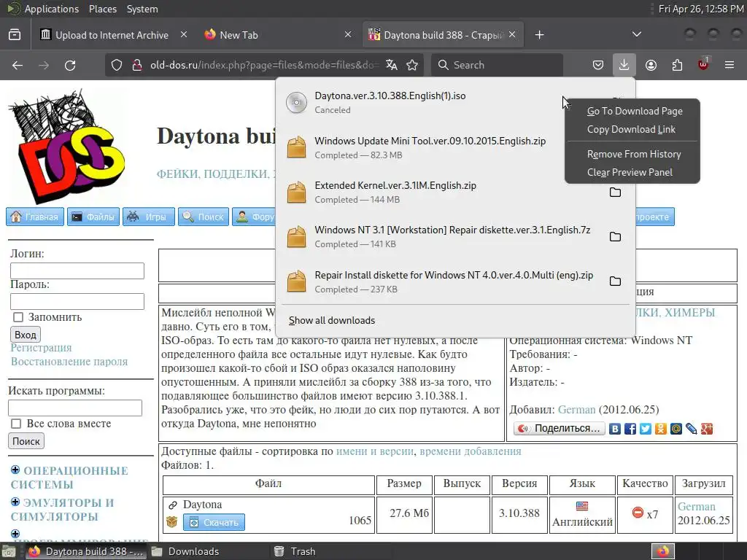Open the Firefox account icon
This screenshot has height=560, width=747.
tap(651, 65)
